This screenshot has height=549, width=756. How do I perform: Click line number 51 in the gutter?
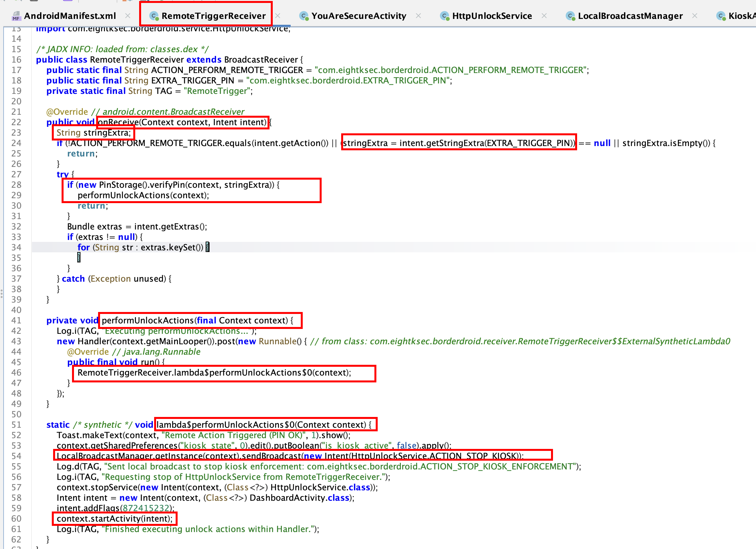pos(16,425)
